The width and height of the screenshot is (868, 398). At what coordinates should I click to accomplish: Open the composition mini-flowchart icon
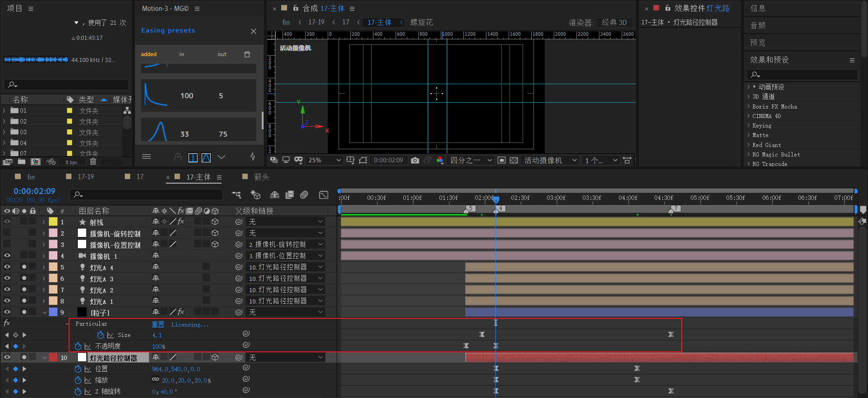tap(236, 194)
